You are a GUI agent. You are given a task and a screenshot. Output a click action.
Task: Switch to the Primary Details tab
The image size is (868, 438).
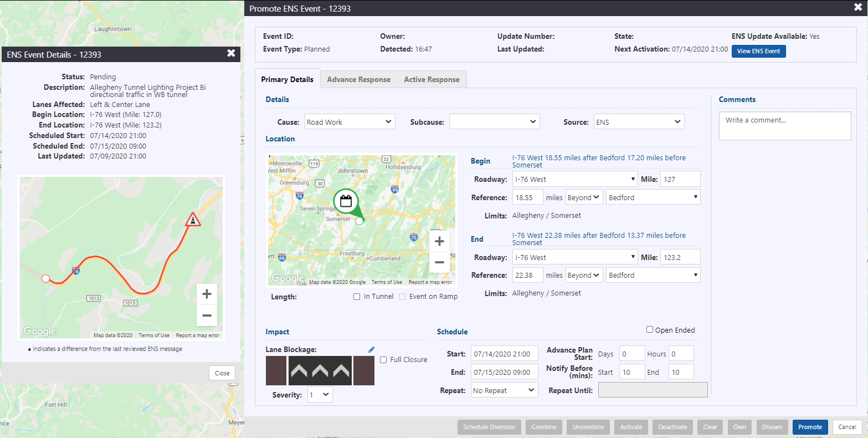tap(287, 79)
